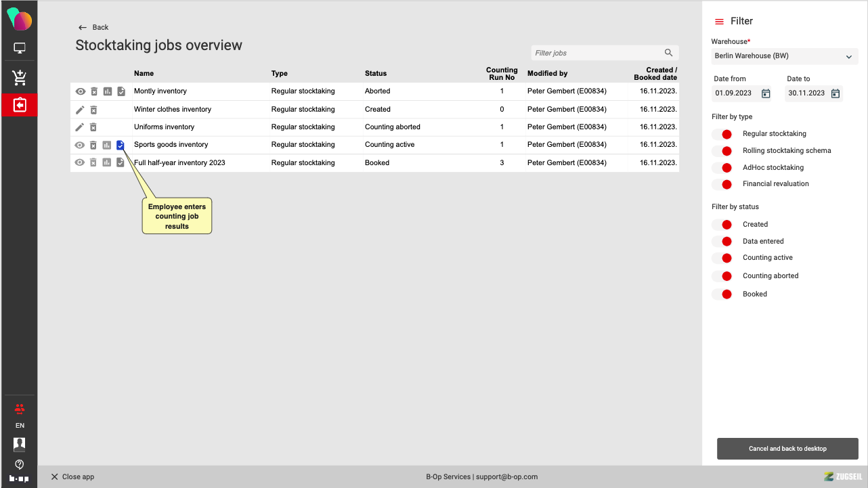Toggle the Booked status filter
The width and height of the screenshot is (868, 488).
pos(722,294)
